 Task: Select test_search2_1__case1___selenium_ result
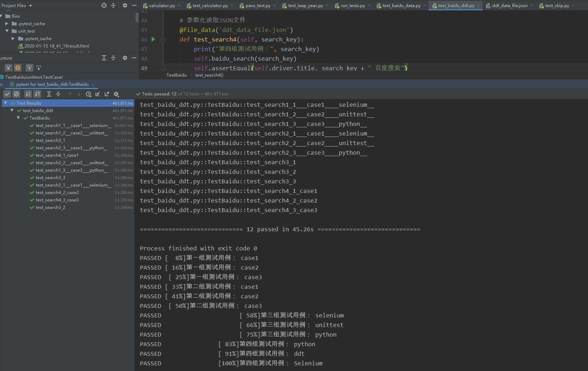tap(73, 185)
